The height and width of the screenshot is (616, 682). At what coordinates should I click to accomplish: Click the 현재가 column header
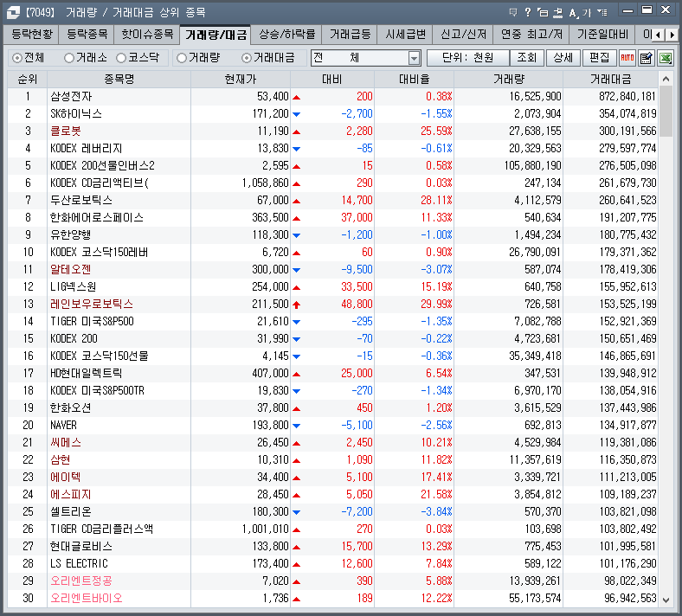[x=241, y=79]
